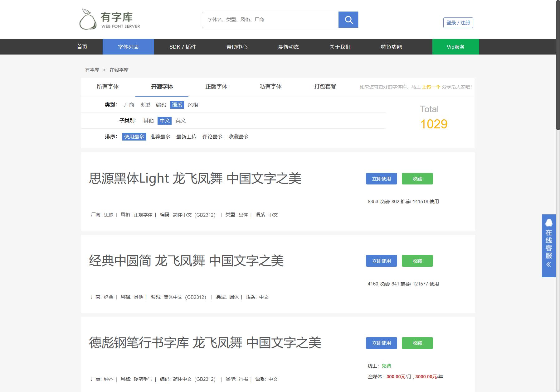The image size is (560, 392).
Task: Click 立即使用 for 德彪钢笔行书字库
Action: (381, 343)
